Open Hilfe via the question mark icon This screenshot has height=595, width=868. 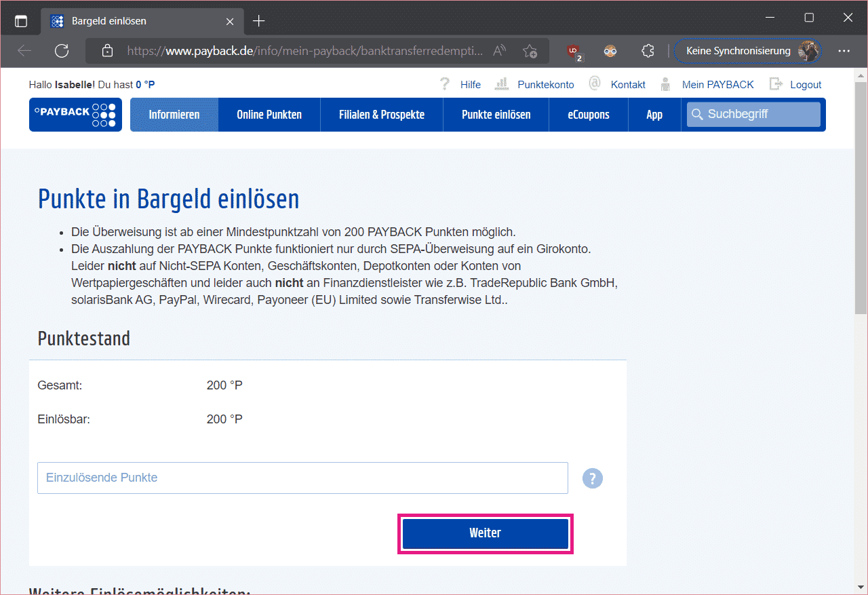click(445, 84)
